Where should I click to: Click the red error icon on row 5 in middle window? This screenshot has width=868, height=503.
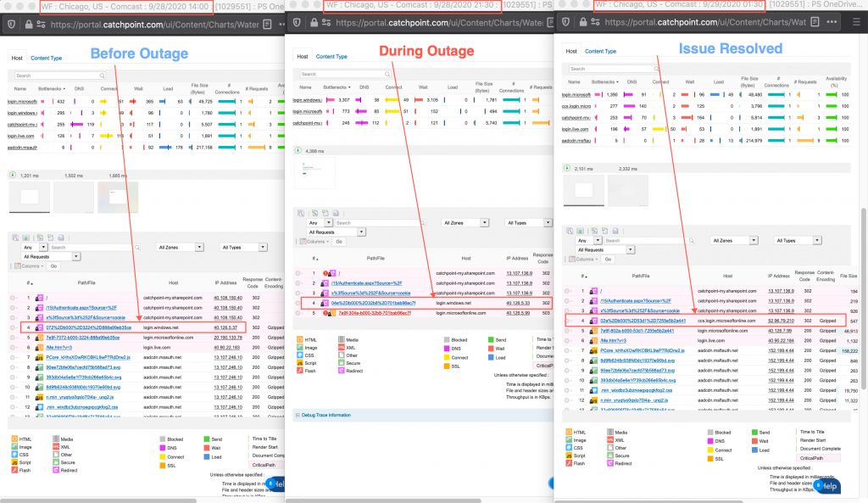(x=326, y=314)
